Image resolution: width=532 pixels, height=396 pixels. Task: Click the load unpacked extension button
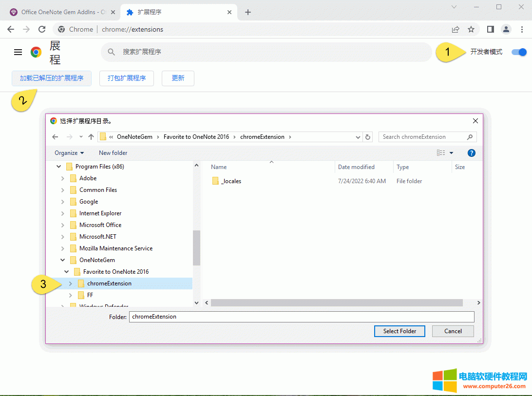pos(52,78)
